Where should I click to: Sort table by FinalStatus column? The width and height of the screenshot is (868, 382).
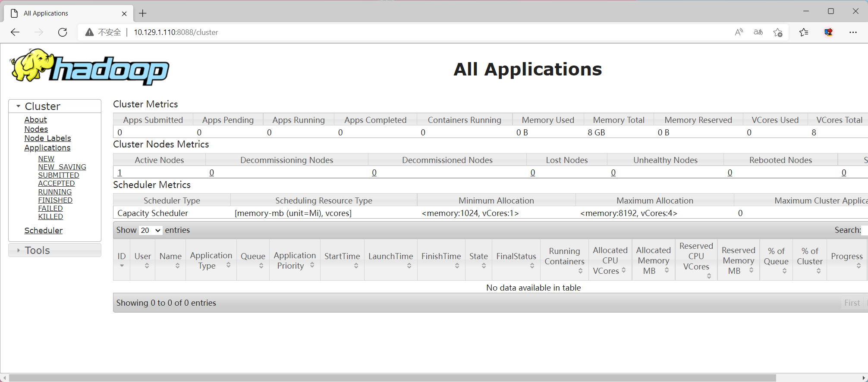click(x=516, y=260)
